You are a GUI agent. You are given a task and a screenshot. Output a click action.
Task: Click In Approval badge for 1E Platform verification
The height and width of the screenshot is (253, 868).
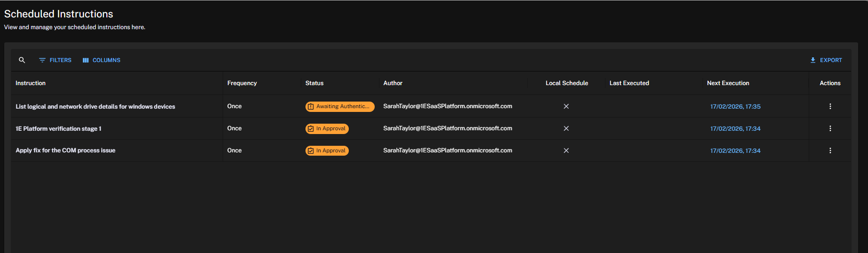coord(327,129)
